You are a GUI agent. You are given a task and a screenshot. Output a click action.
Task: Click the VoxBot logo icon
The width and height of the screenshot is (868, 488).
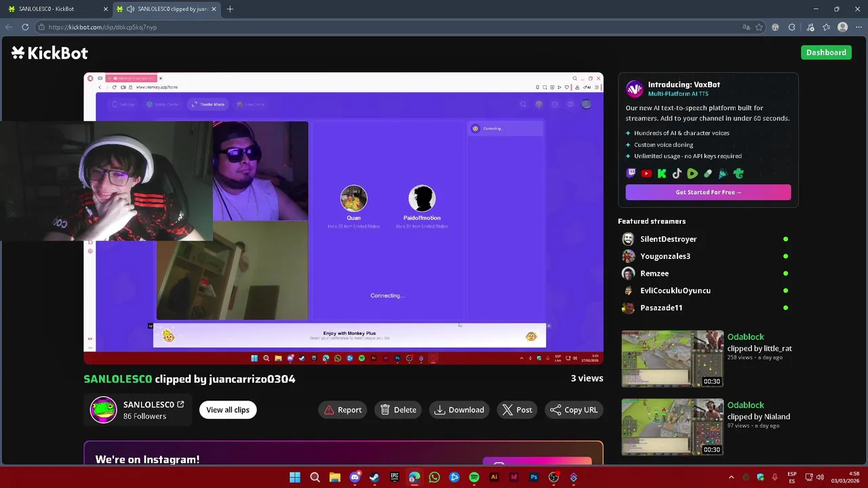pyautogui.click(x=634, y=89)
